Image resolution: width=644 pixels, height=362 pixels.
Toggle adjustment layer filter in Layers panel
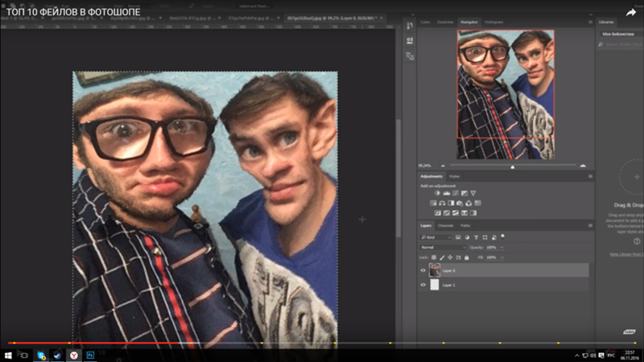pos(467,237)
